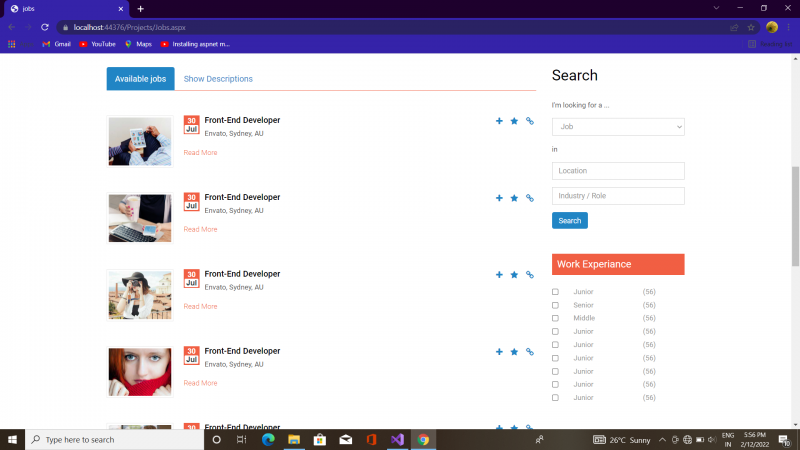Open the YouTube bookmark
Image resolution: width=800 pixels, height=450 pixels.
tap(97, 44)
